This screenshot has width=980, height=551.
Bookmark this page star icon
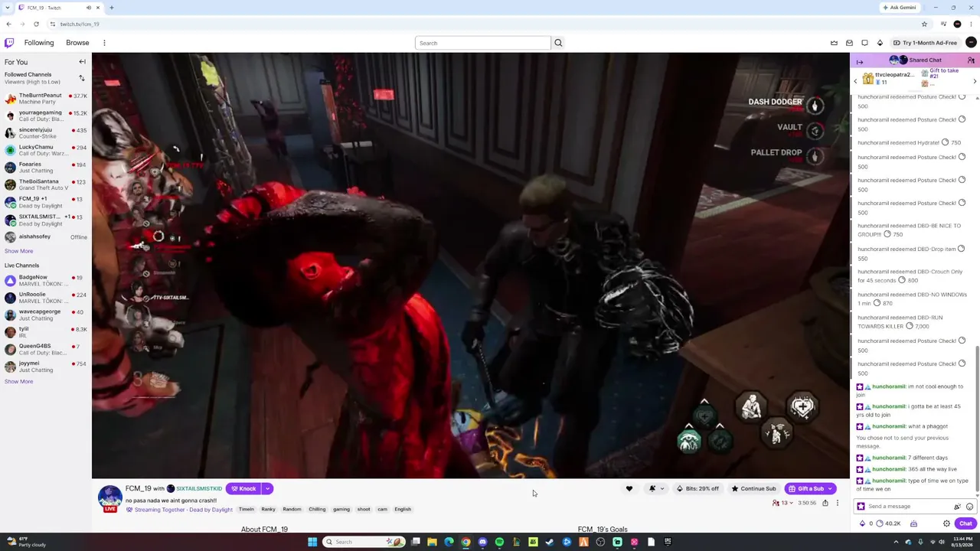pos(924,24)
